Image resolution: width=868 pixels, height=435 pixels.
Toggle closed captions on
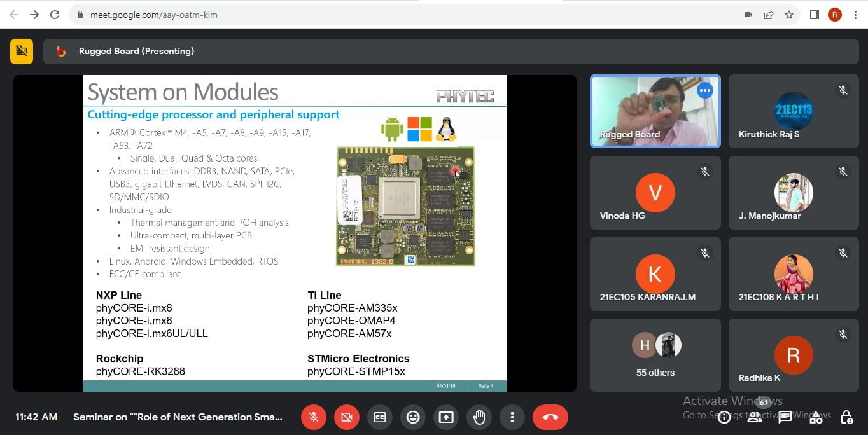(x=380, y=417)
